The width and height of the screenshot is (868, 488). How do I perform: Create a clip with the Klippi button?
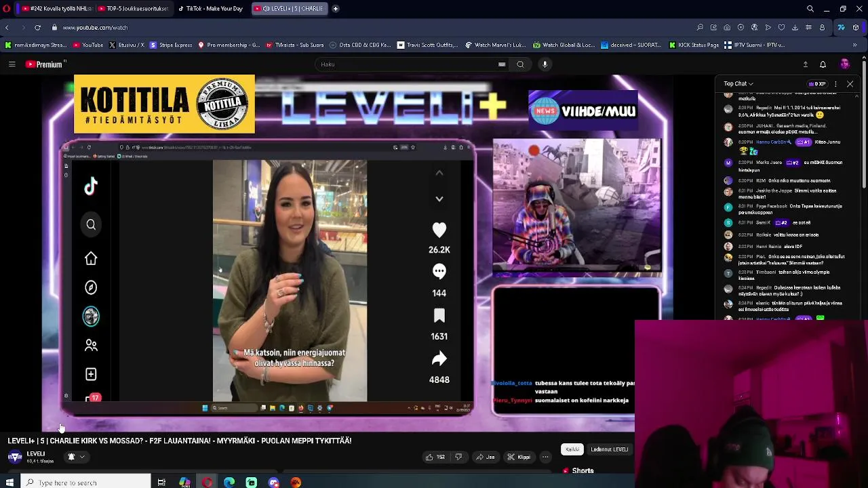point(519,457)
